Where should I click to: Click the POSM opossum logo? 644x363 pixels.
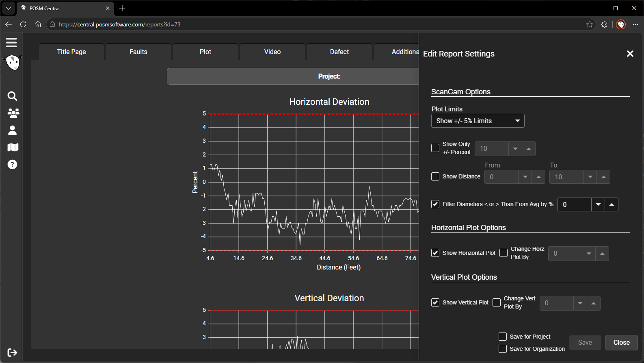pyautogui.click(x=13, y=63)
